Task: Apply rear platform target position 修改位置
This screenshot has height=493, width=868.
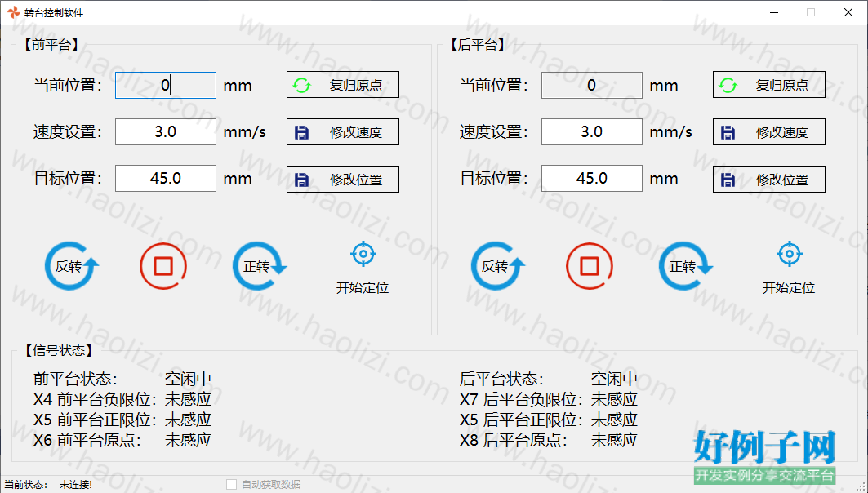Action: pos(769,180)
